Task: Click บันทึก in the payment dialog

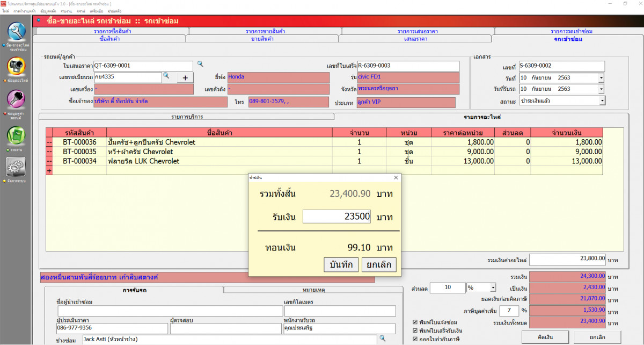Action: point(341,264)
